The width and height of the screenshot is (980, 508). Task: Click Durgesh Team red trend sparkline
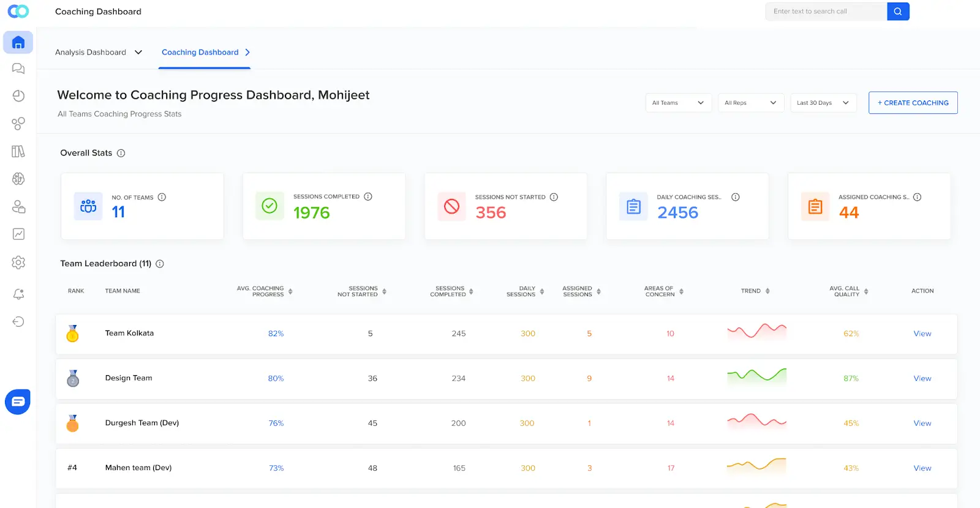pyautogui.click(x=756, y=420)
